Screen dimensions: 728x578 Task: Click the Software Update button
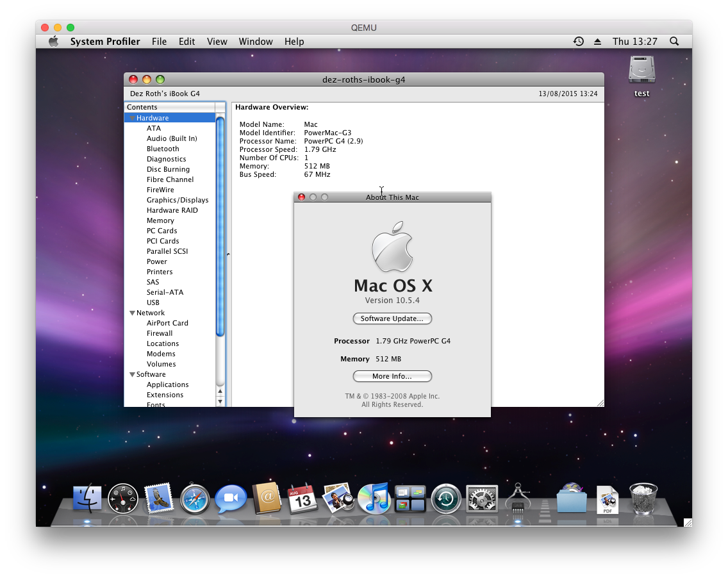(392, 318)
